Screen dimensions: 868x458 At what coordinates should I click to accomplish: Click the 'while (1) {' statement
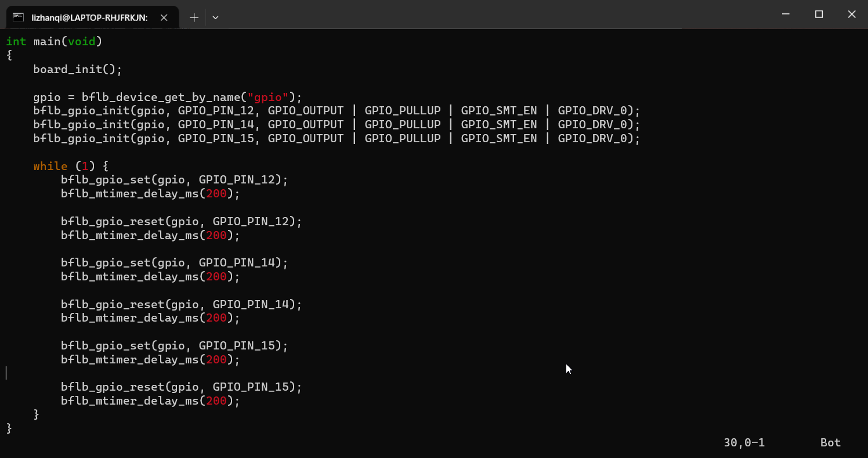coord(71,166)
